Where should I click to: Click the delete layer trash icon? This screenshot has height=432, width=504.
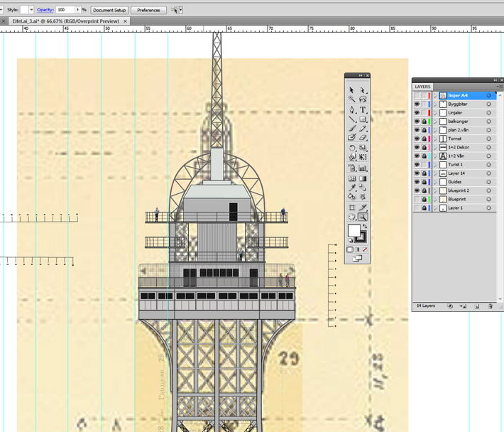click(x=490, y=306)
